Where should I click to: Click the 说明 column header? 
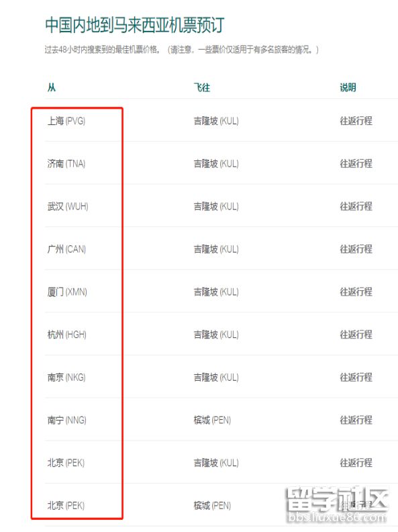[348, 87]
